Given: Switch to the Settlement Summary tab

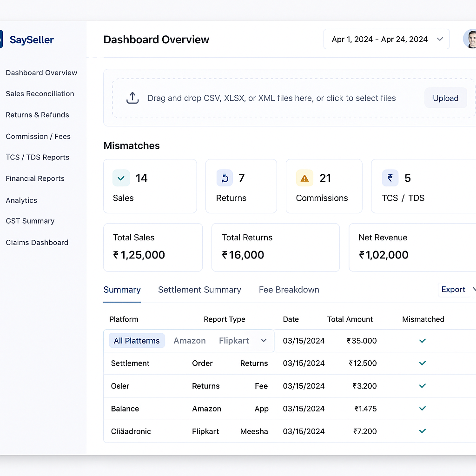Looking at the screenshot, I should [x=199, y=290].
